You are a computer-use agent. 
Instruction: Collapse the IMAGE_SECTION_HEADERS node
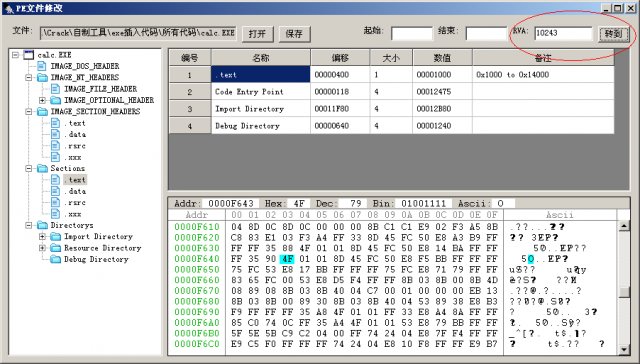29,111
